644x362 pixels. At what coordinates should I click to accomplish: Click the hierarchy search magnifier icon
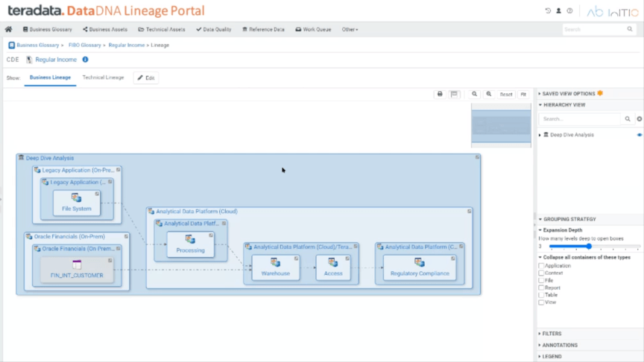point(628,118)
